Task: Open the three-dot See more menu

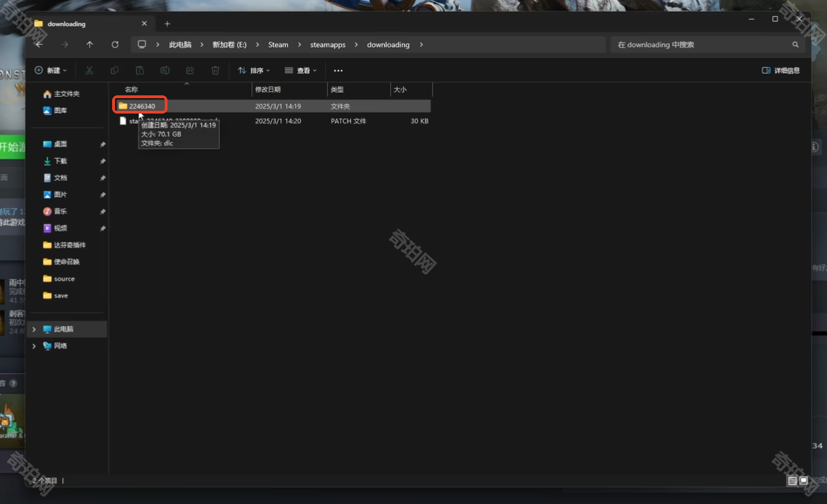Action: 338,71
